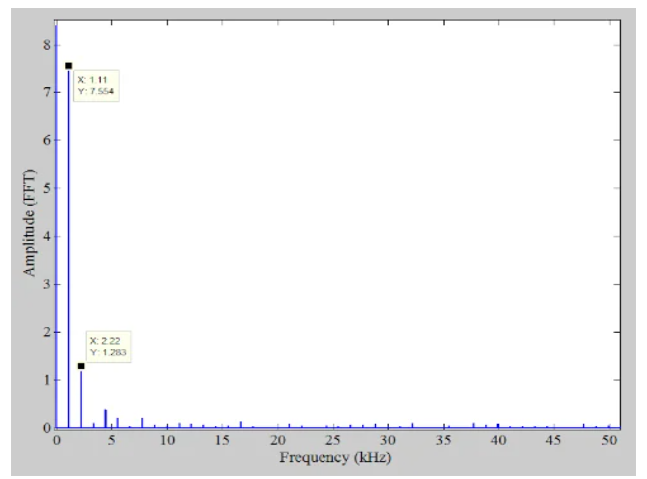
Task: Click the x-axis tick label 25
Action: 333,440
